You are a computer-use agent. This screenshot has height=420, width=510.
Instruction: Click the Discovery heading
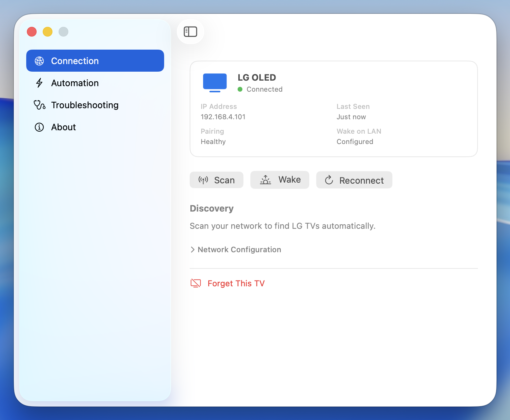(212, 208)
